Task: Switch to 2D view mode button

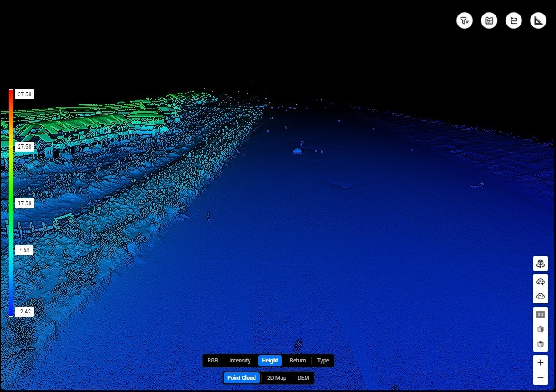Action: click(540, 314)
